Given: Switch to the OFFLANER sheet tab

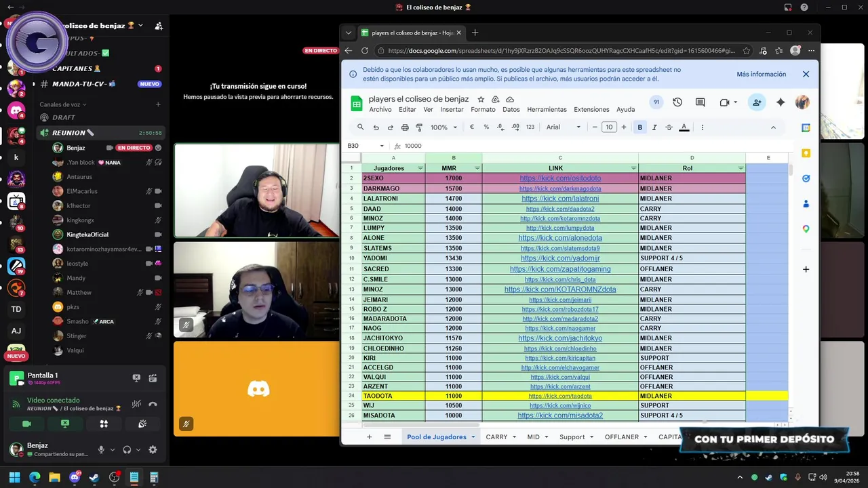Looking at the screenshot, I should pyautogui.click(x=626, y=437).
